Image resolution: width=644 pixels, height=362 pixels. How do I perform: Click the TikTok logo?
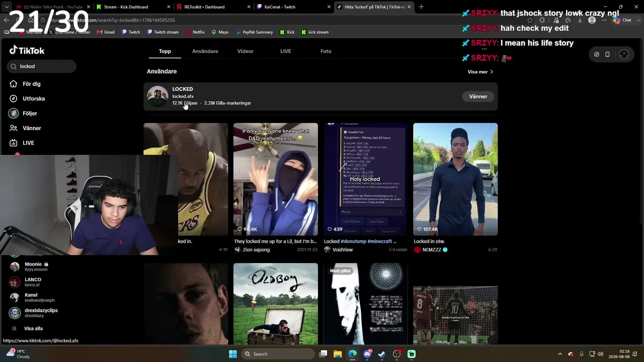point(27,50)
